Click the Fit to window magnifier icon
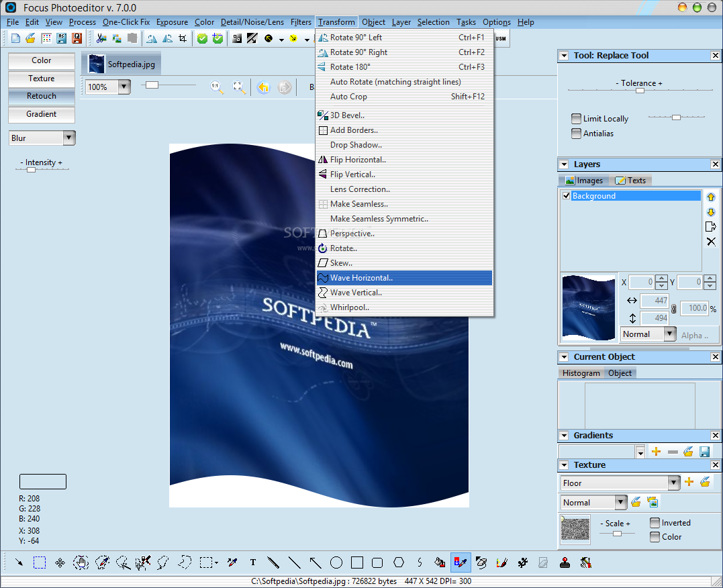Screen dimensions: 723x588 pos(238,87)
